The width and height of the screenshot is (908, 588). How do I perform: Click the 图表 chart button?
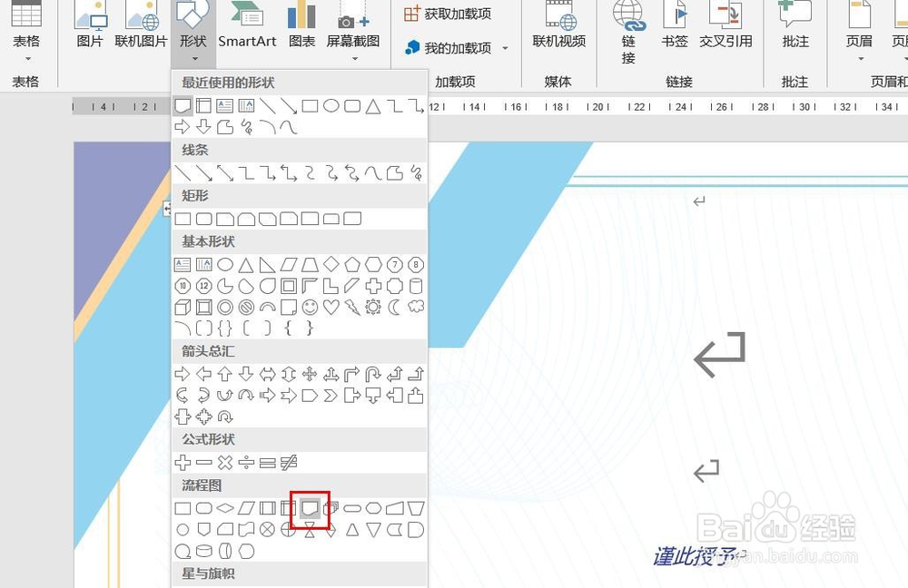tap(301, 26)
